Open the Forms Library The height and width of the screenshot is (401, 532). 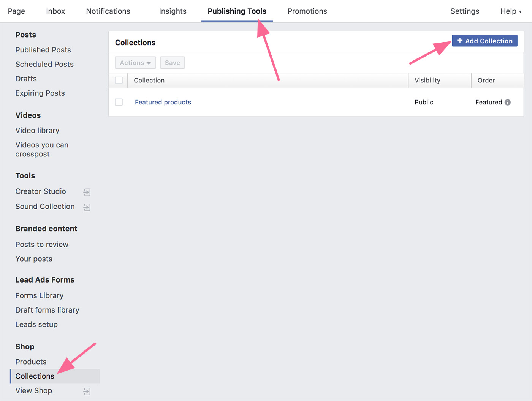click(40, 295)
